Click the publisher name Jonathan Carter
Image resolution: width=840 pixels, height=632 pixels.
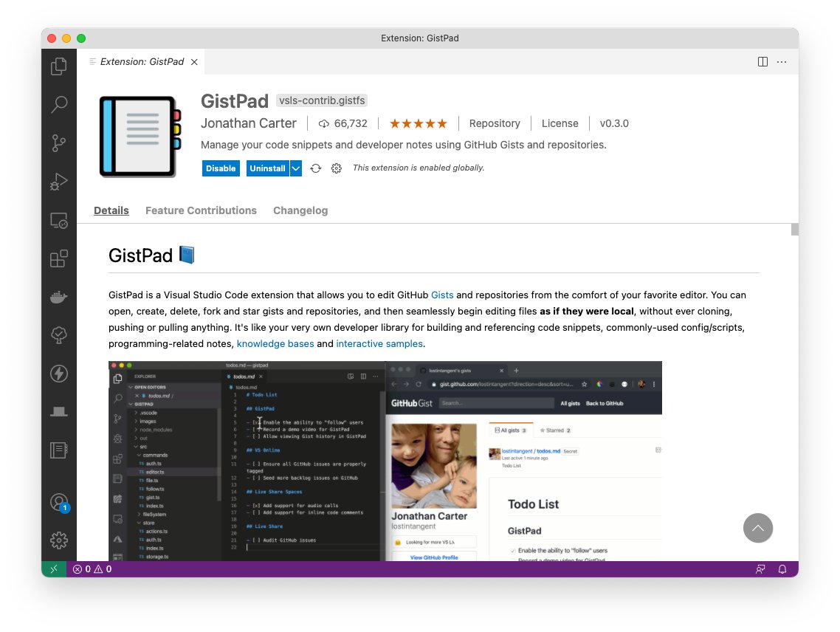tap(249, 123)
